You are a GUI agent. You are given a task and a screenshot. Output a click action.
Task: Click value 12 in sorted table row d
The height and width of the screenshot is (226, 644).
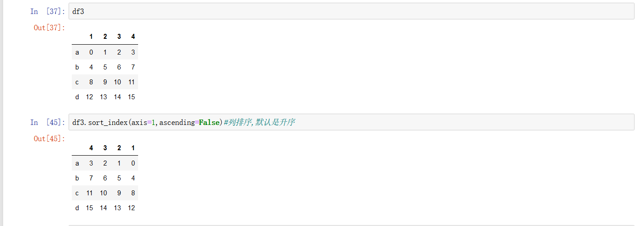click(x=131, y=208)
